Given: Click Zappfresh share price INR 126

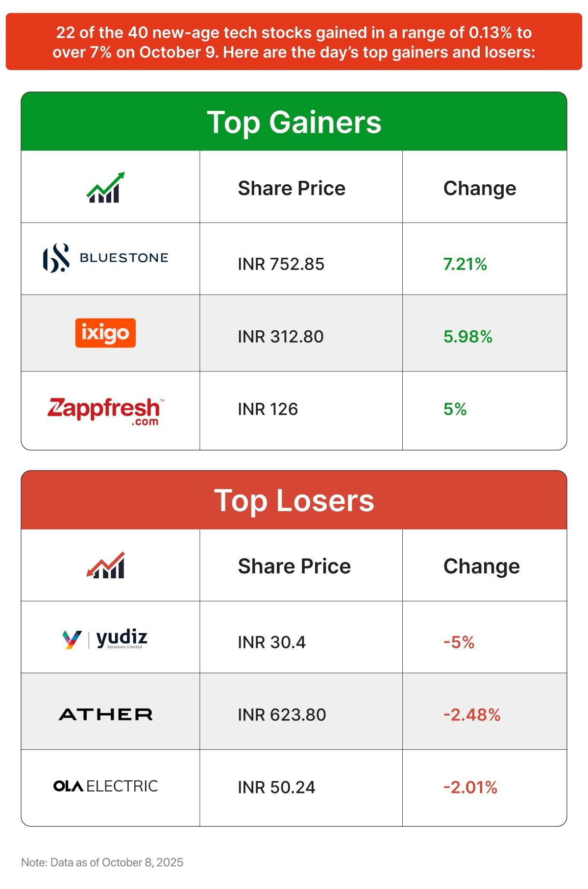Looking at the screenshot, I should pos(268,409).
